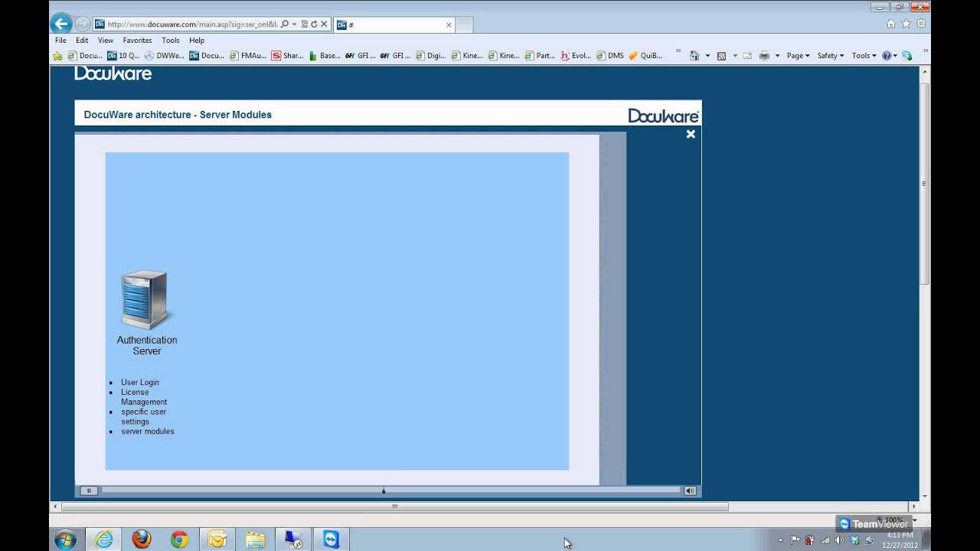Open the DWWe... favorites bar link

(x=165, y=56)
